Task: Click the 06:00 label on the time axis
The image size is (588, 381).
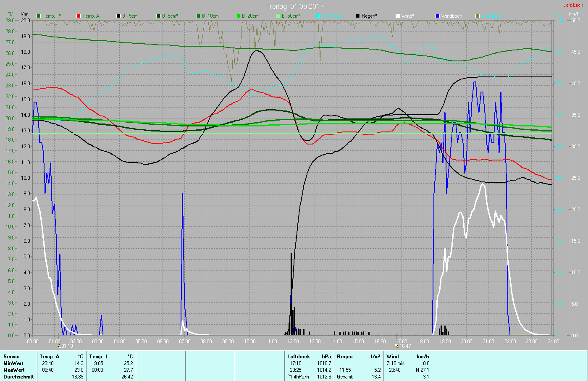Action: (x=163, y=342)
